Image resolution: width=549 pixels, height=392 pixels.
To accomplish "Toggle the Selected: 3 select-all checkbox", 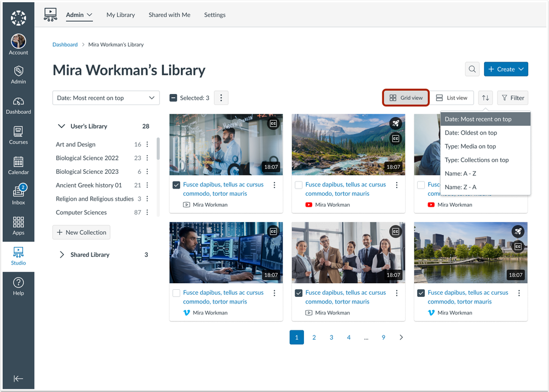I will tap(173, 98).
